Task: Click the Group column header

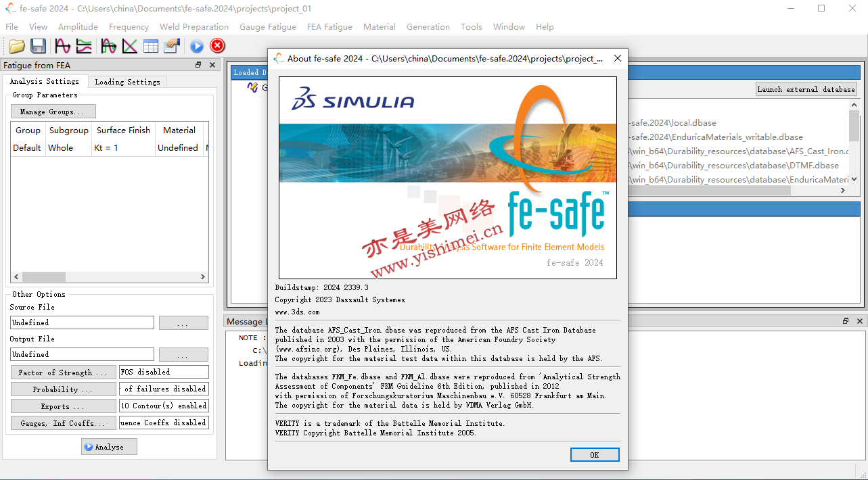Action: click(x=28, y=130)
